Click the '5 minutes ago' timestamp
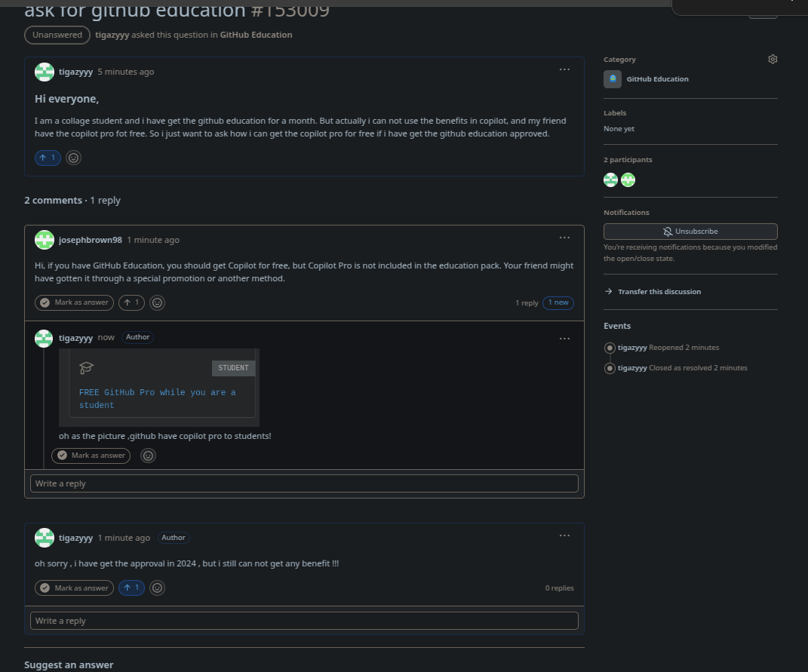The image size is (808, 672). pos(126,72)
